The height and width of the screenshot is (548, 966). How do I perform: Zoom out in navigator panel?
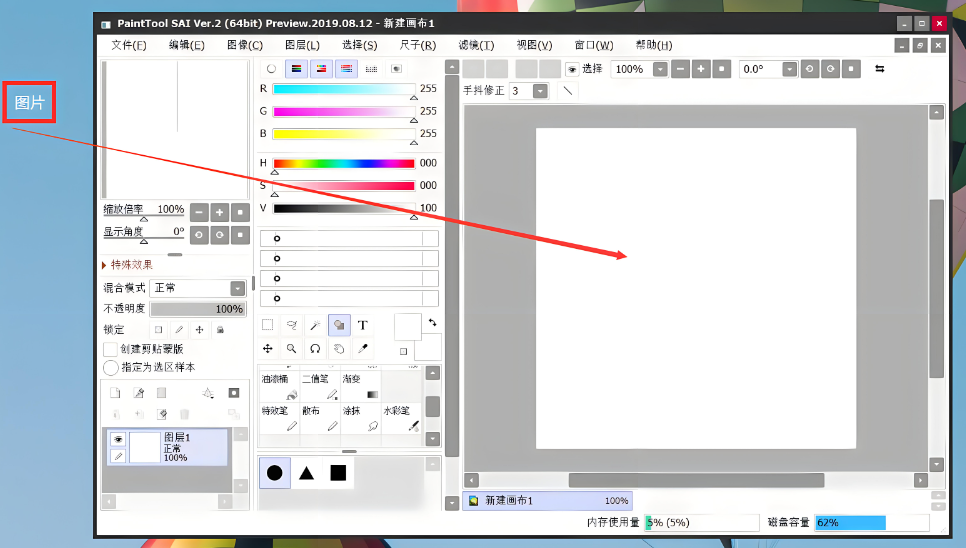[199, 212]
